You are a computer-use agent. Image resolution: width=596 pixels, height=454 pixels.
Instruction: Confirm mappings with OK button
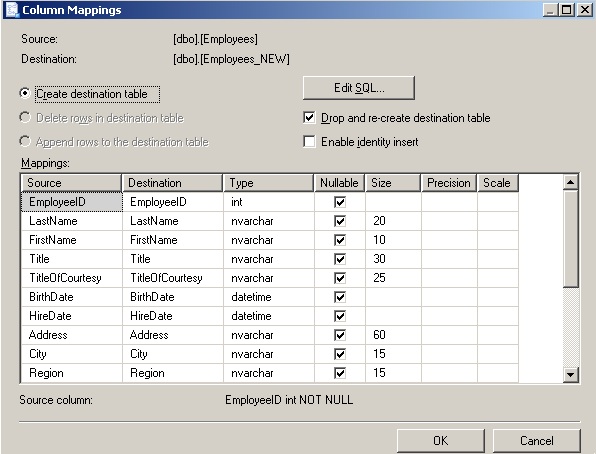[x=441, y=441]
